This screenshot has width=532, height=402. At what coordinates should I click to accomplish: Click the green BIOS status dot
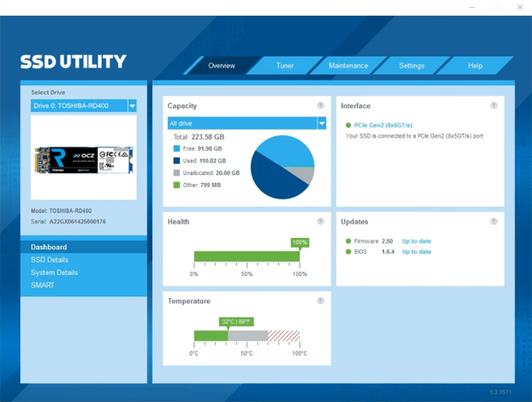point(348,252)
